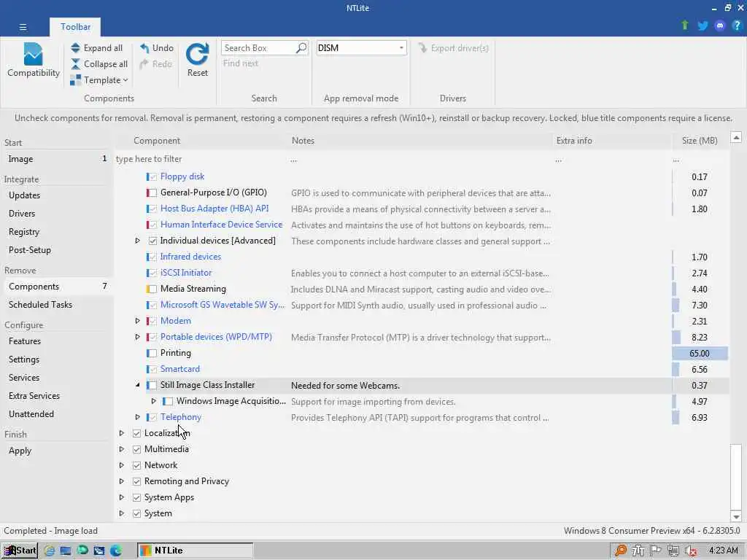The width and height of the screenshot is (747, 560).
Task: Sort by the Component column header
Action: (x=202, y=141)
